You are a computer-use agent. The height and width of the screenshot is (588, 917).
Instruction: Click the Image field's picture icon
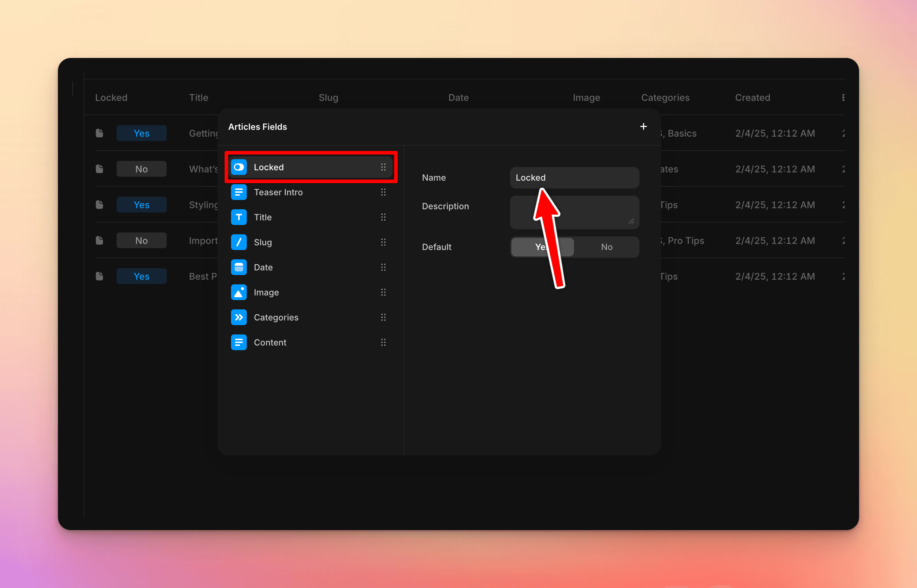coord(239,292)
